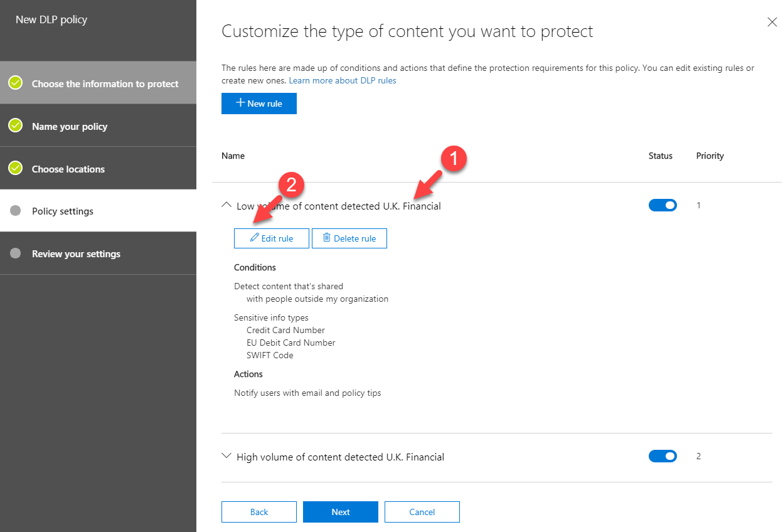Open Learn more about DLP rules link
This screenshot has height=532, width=783.
(x=343, y=80)
